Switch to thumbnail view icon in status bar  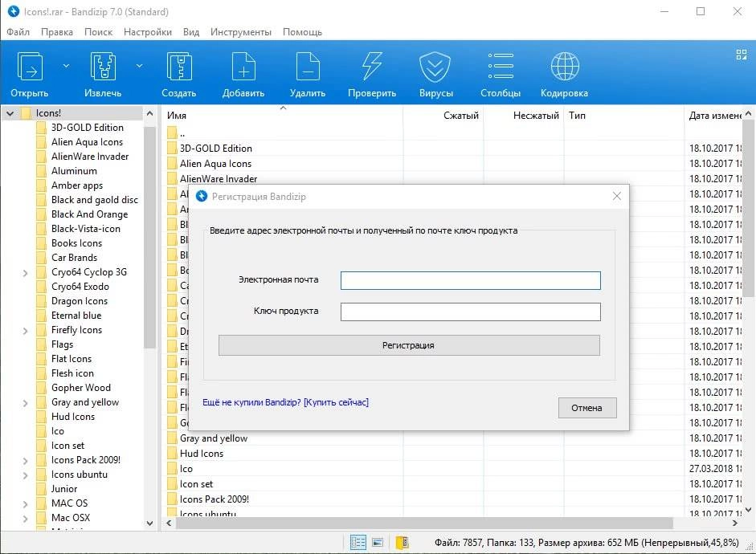(x=378, y=543)
